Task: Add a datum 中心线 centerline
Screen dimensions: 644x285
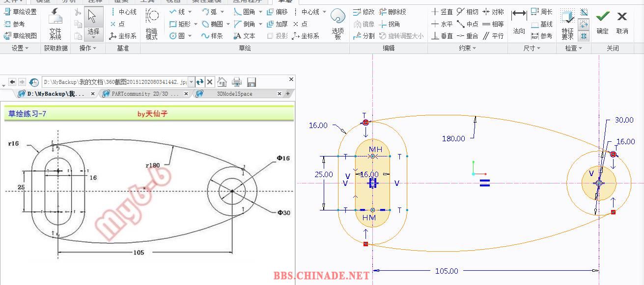Action: click(x=123, y=12)
